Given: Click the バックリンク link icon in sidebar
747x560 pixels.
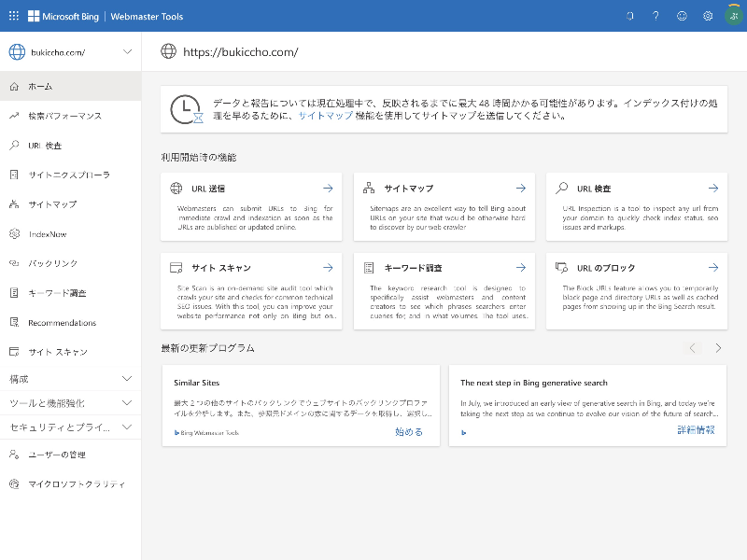Looking at the screenshot, I should (14, 263).
